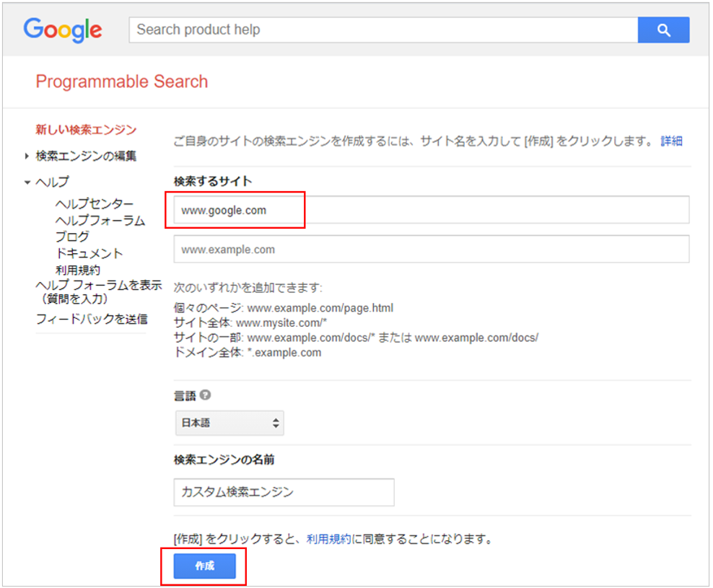Click the 検索エンジンの名前 text field

(284, 492)
